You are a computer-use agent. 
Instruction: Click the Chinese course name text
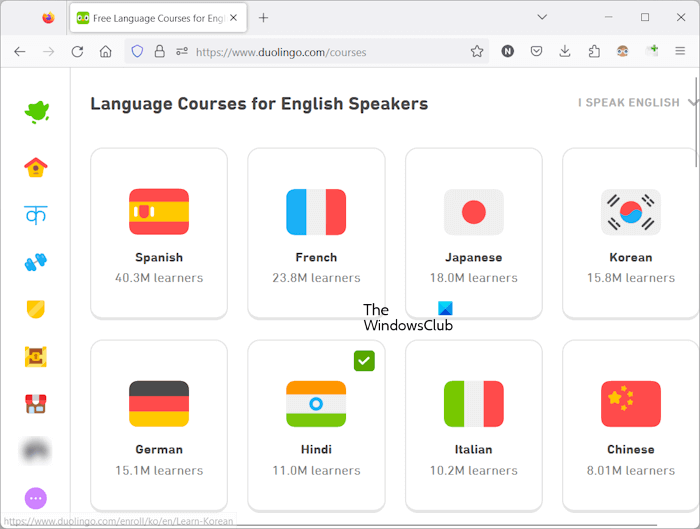pyautogui.click(x=631, y=450)
